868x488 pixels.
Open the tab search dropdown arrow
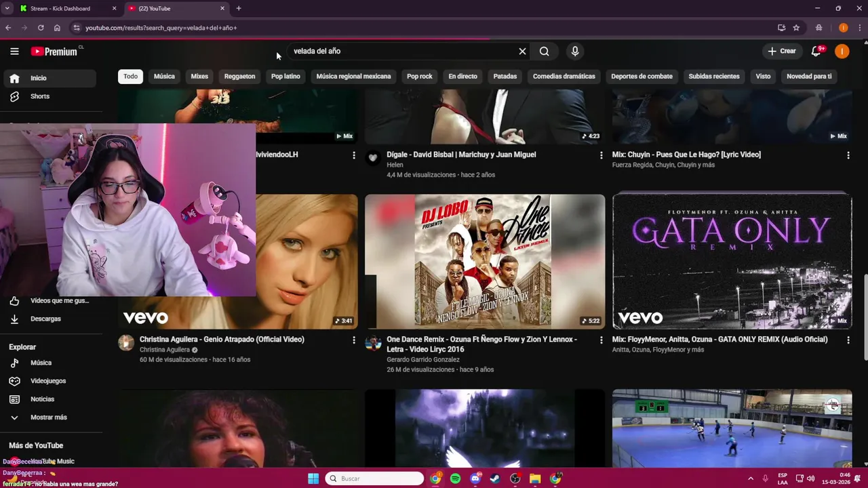tap(8, 8)
